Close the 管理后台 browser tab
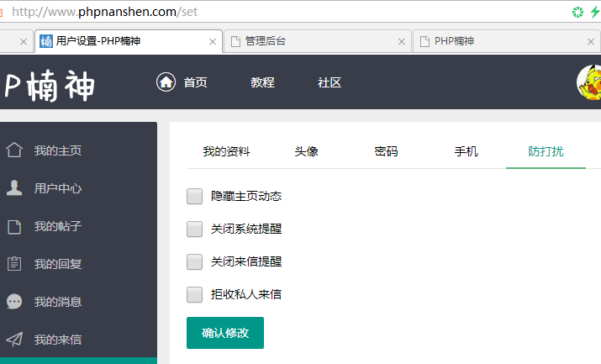 pyautogui.click(x=402, y=42)
